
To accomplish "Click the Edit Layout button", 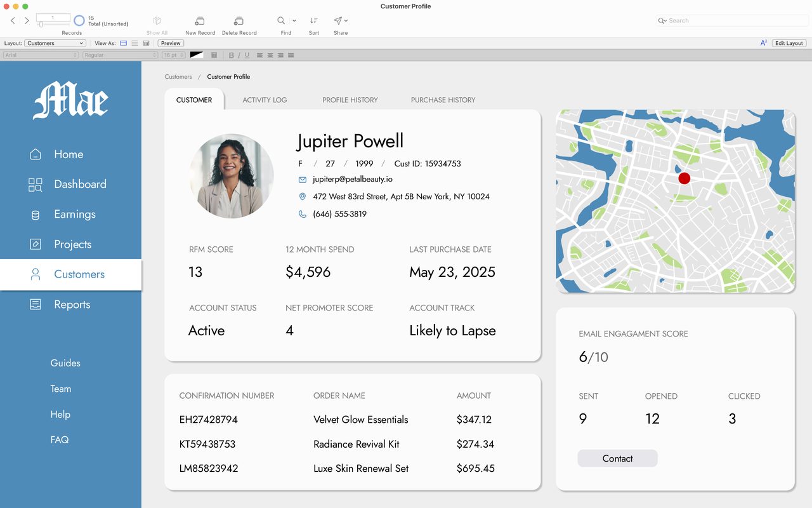I will pyautogui.click(x=789, y=43).
